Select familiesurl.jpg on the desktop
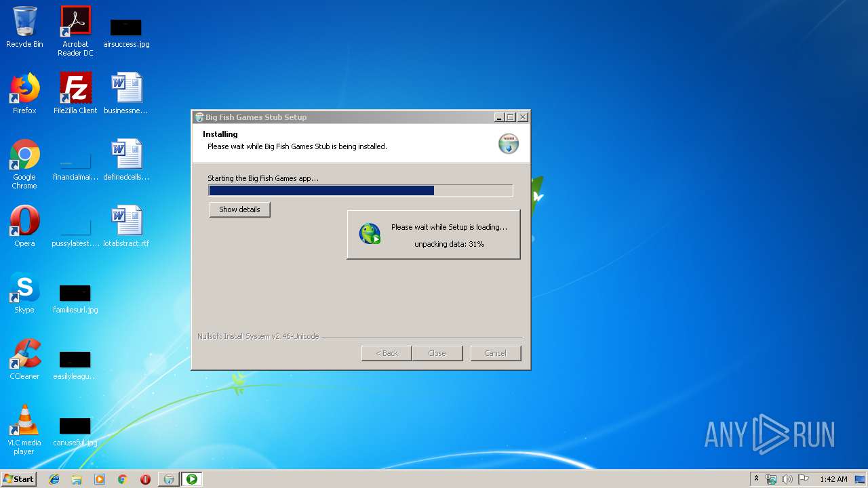This screenshot has width=868, height=488. (x=75, y=300)
